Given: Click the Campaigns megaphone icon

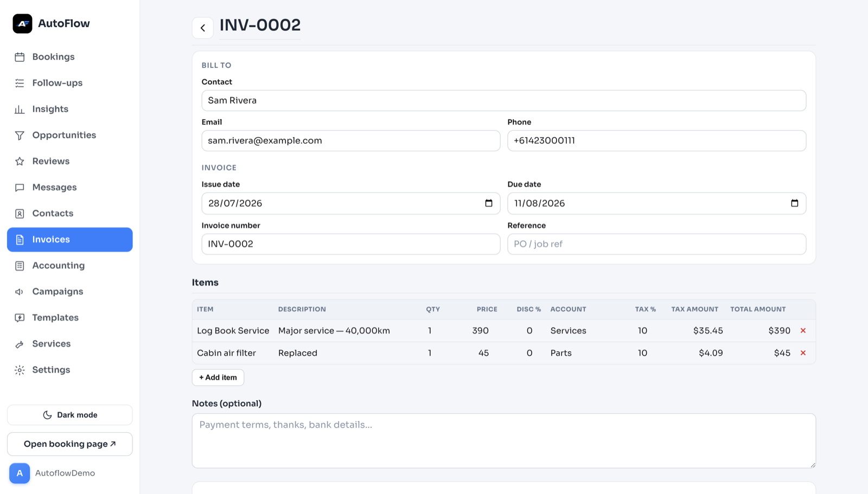Looking at the screenshot, I should [20, 291].
